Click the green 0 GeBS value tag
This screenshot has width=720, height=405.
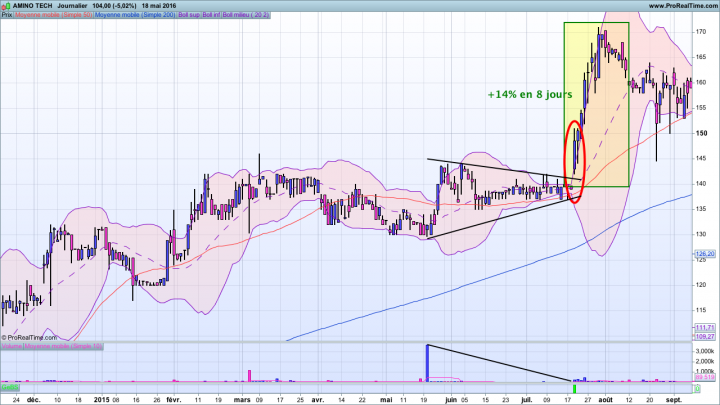click(x=697, y=388)
